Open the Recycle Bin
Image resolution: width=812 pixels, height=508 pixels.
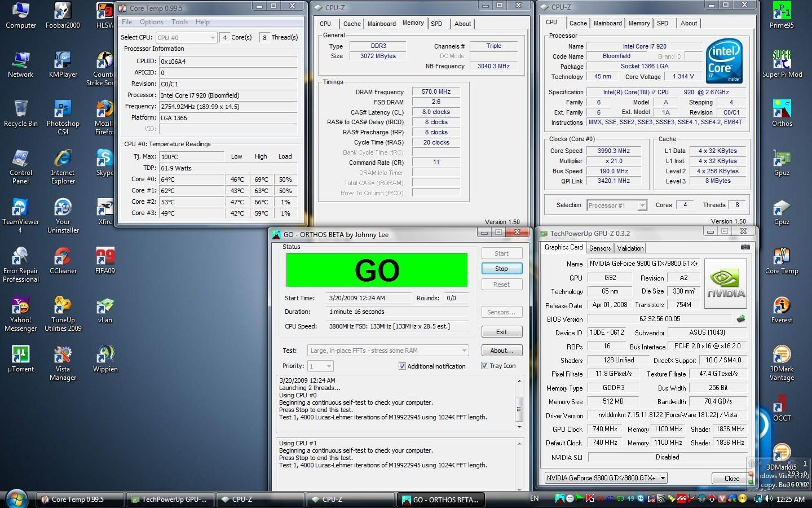[x=21, y=113]
